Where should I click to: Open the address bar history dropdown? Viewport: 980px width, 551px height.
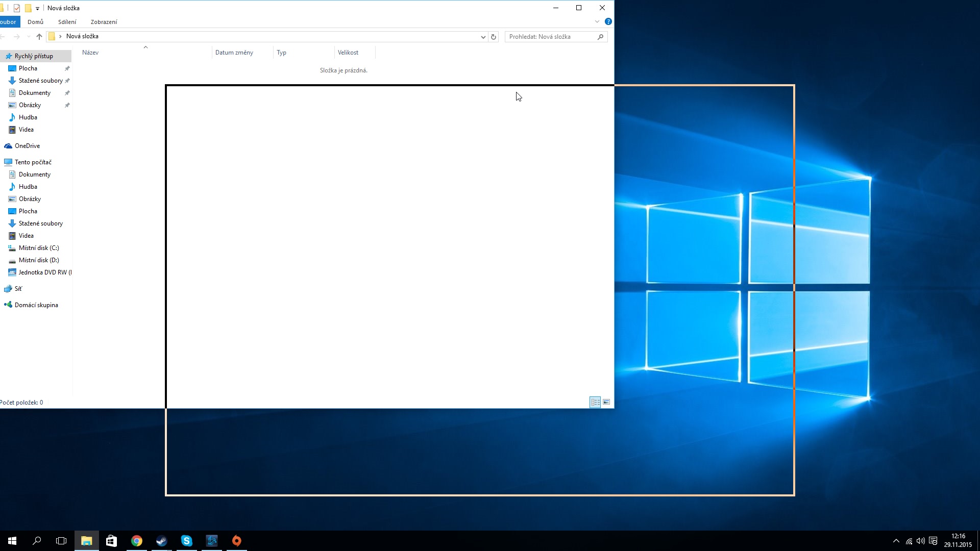pyautogui.click(x=483, y=37)
